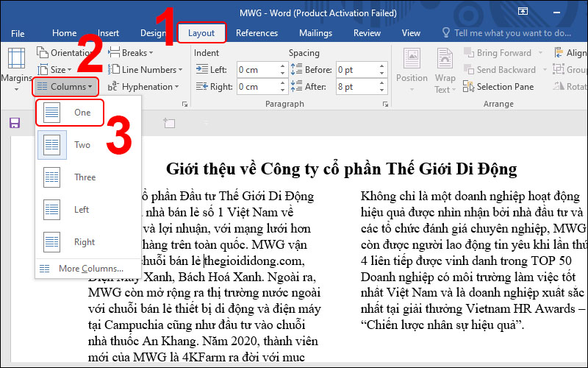The image size is (588, 368).
Task: Expand the Bring Forward dropdown arrow
Action: (540, 52)
